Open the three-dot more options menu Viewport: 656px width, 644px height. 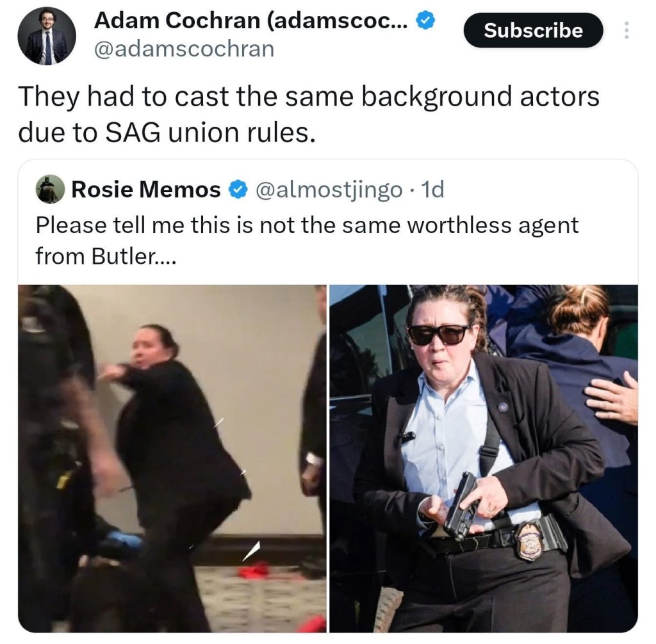coord(626,30)
